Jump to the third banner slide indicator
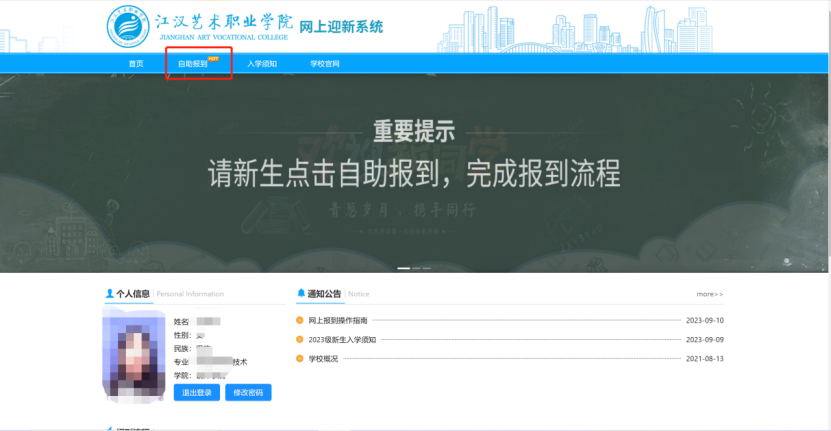 427,268
